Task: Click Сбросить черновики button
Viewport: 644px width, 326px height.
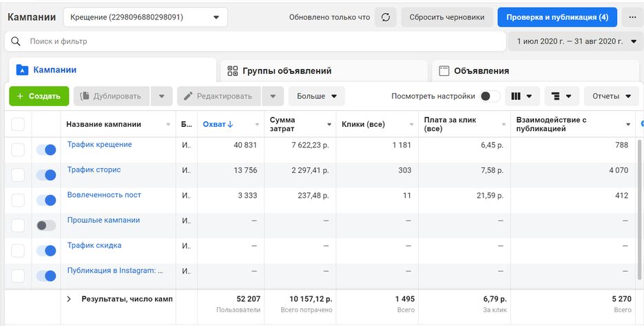Action: pos(447,17)
